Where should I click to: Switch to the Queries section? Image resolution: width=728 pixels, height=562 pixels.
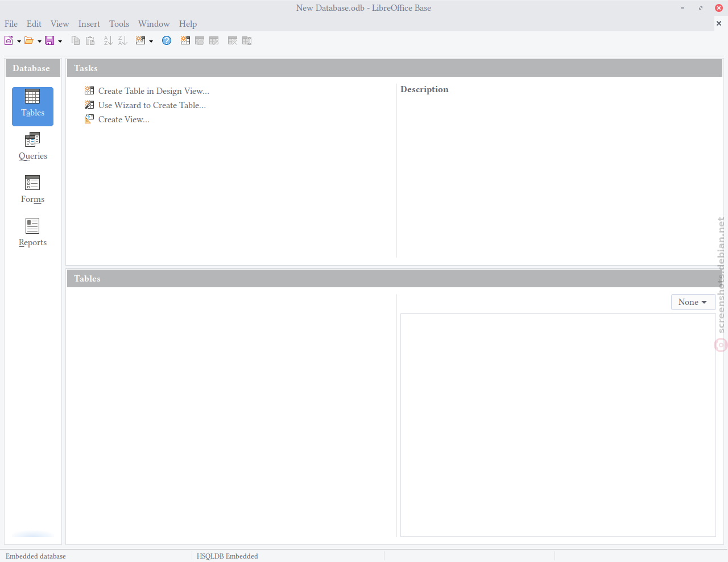[32, 147]
